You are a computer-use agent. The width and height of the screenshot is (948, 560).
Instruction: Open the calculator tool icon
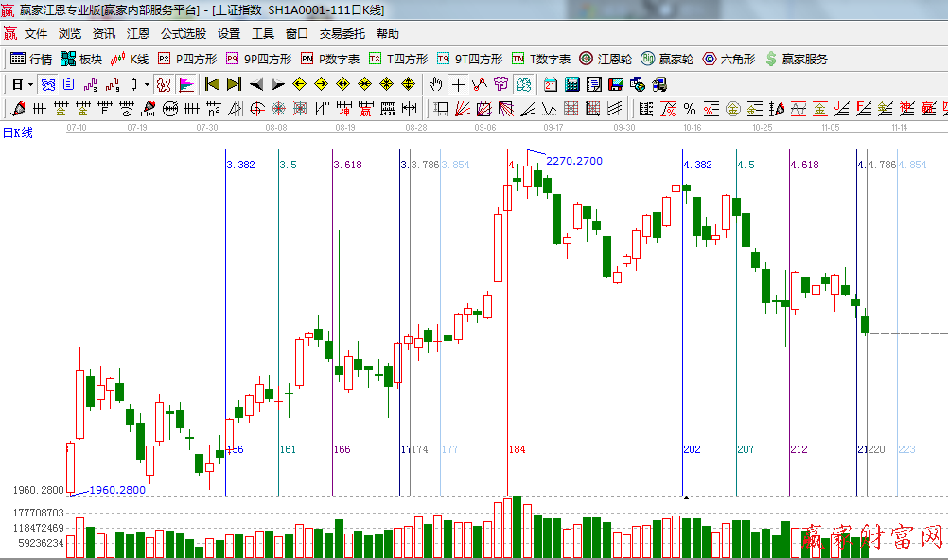pos(571,84)
